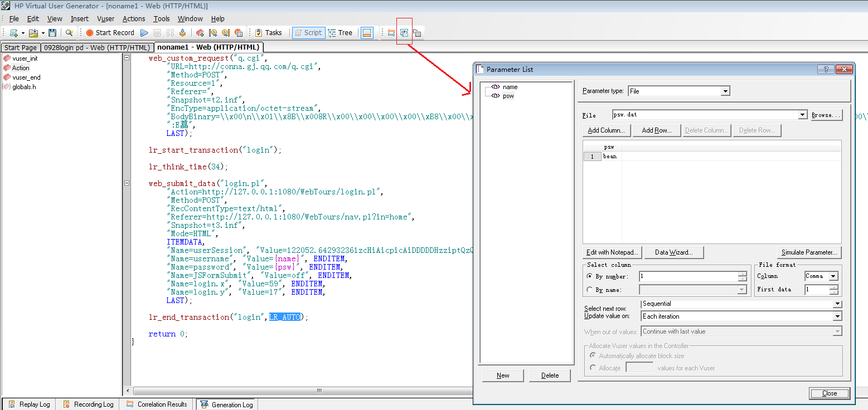Click the second stopwatch icon, left of Tasks
The height and width of the screenshot is (410, 868).
[226, 33]
